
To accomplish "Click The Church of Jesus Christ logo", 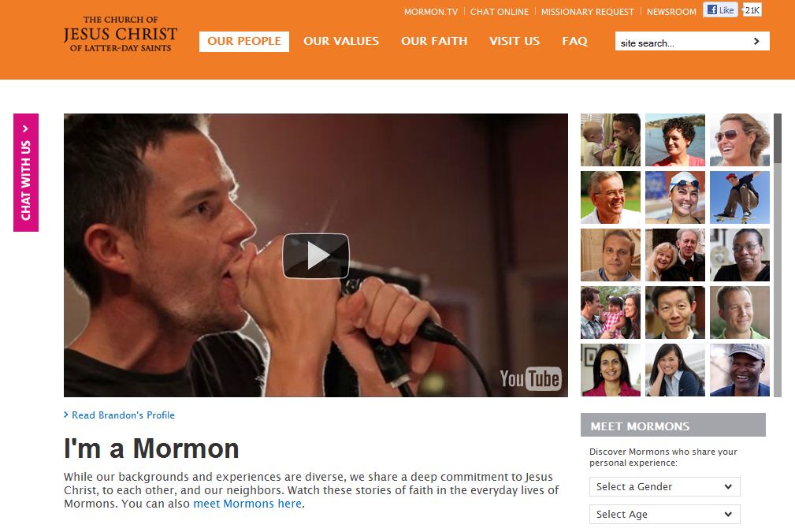I will pos(121,34).
